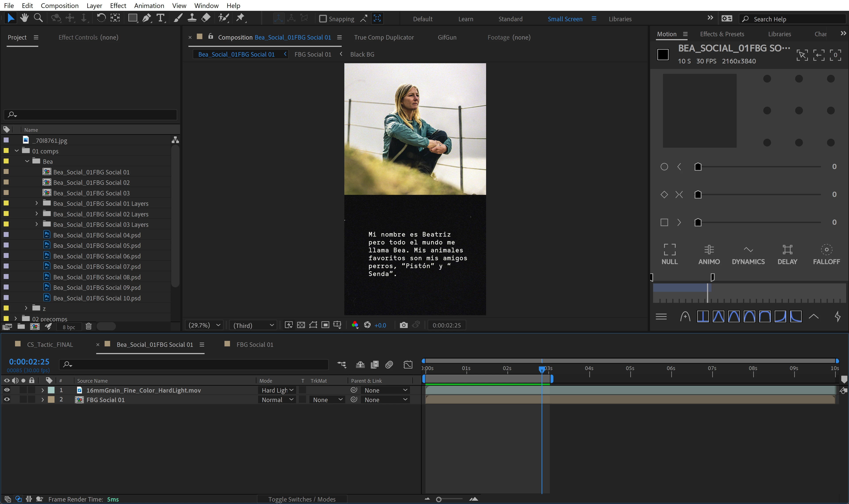Select the Puppet Pin tool

[240, 18]
